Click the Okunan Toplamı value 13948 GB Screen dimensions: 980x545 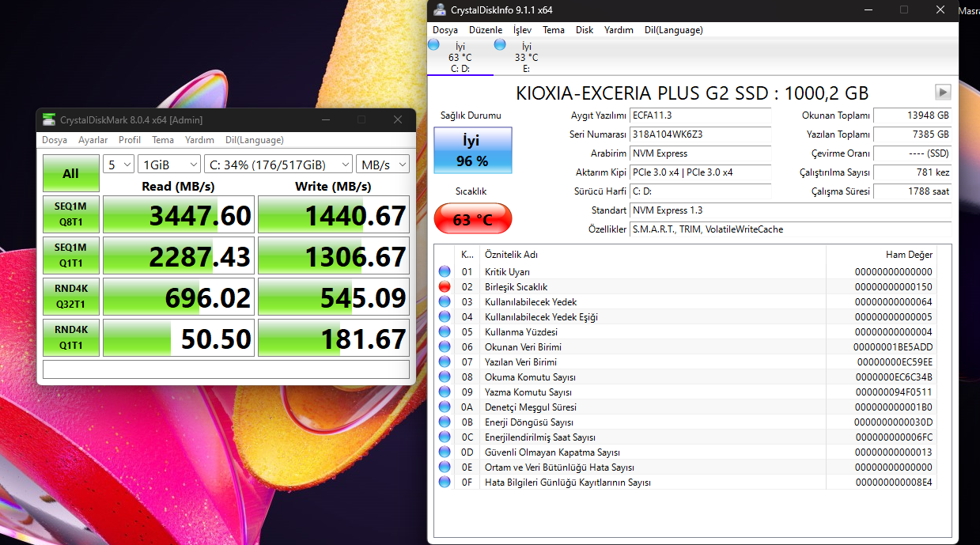point(912,115)
